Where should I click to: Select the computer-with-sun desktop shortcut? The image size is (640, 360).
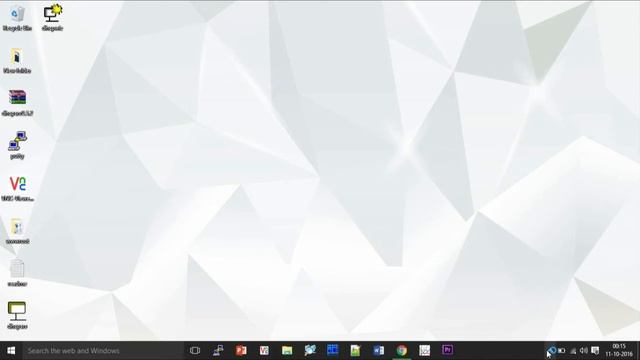click(52, 18)
